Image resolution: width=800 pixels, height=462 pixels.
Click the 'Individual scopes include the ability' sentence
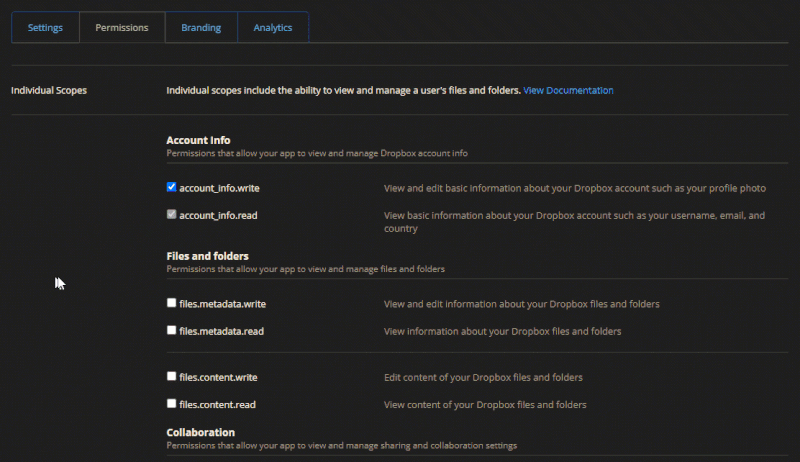[343, 91]
